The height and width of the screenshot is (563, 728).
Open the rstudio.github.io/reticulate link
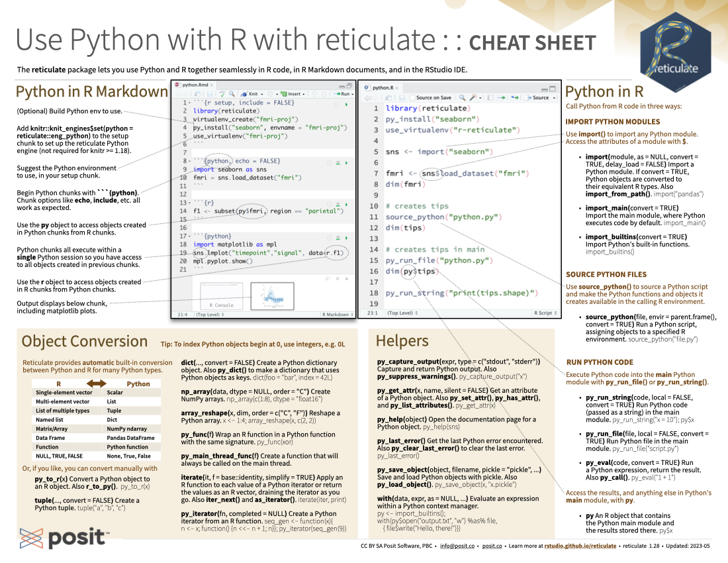click(x=580, y=546)
